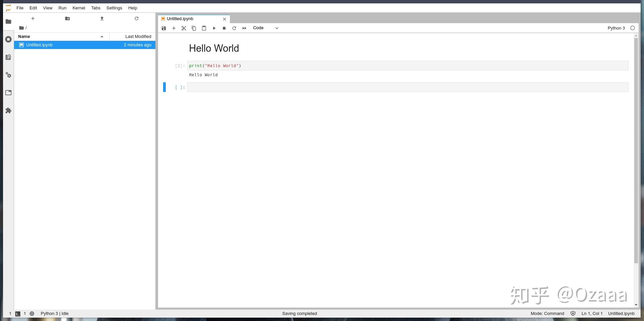Open the Settings menu
This screenshot has width=644, height=321.
[x=114, y=8]
